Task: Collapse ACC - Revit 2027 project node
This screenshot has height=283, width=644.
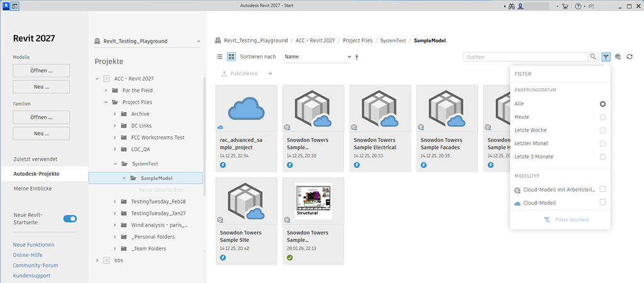Action: 97,79
